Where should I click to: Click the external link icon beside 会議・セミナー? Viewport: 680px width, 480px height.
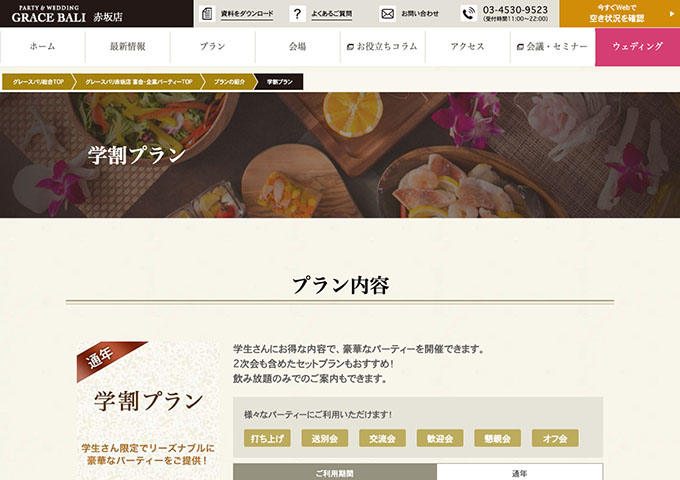(x=520, y=47)
